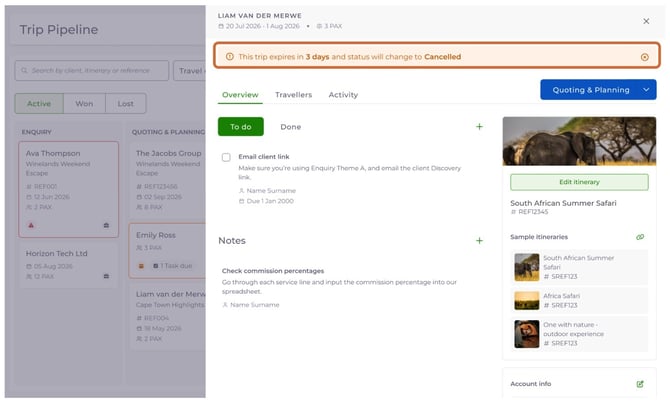Click the Email client link task title

264,157
